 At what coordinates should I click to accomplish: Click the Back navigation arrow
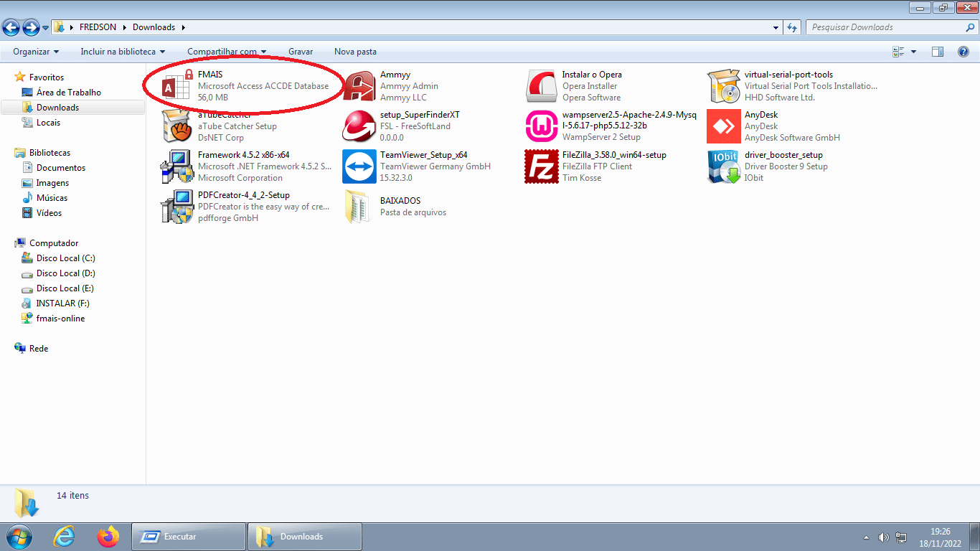11,27
